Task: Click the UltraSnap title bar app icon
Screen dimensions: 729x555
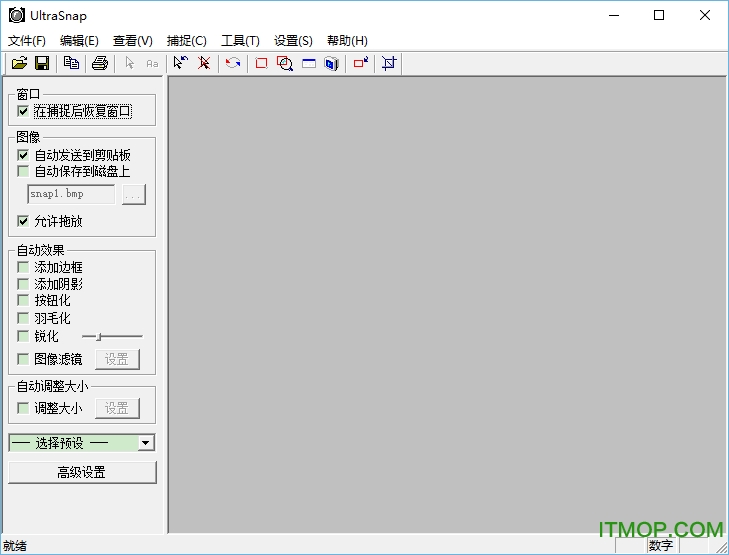Action: pyautogui.click(x=17, y=15)
